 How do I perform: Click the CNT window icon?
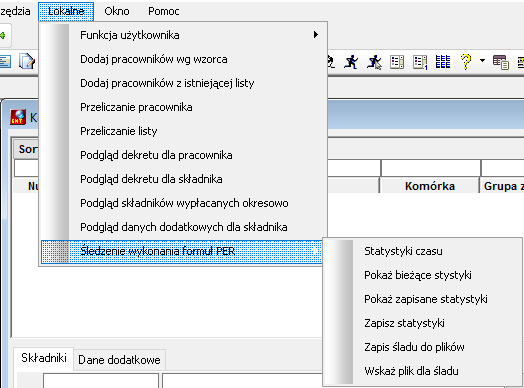(x=18, y=117)
